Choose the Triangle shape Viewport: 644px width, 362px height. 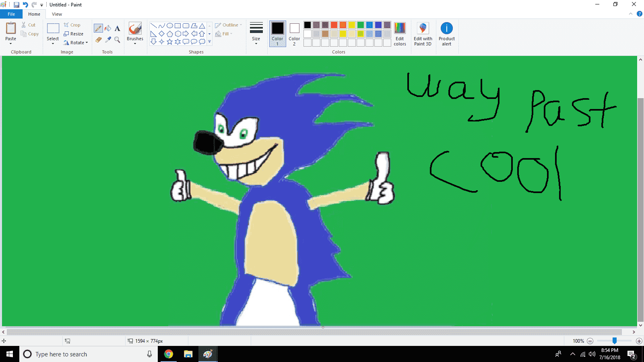pos(202,26)
